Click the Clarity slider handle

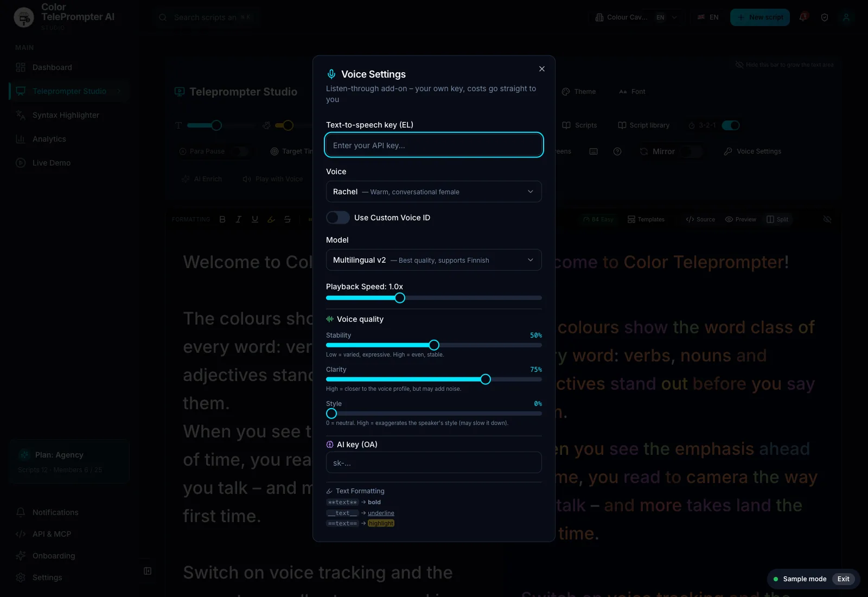(x=486, y=379)
